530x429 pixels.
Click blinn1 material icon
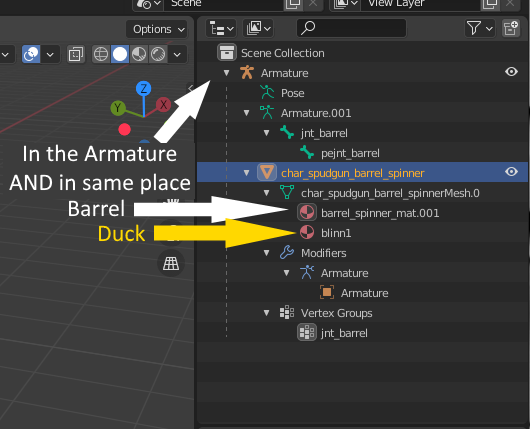tap(307, 232)
